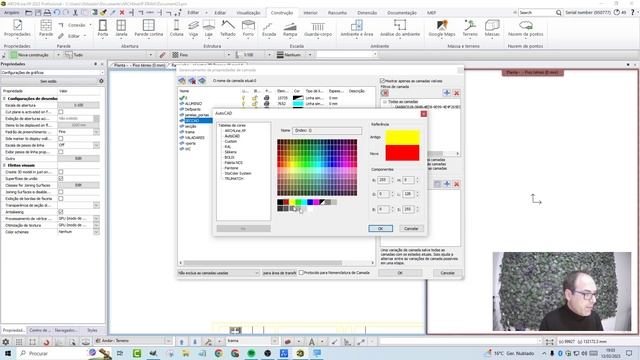Select the Guarda-corpo railing tool
The image size is (640, 360).
[x=318, y=29]
